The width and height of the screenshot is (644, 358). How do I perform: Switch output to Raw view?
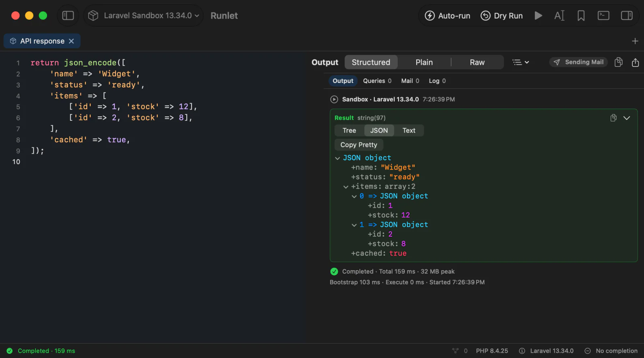click(477, 62)
